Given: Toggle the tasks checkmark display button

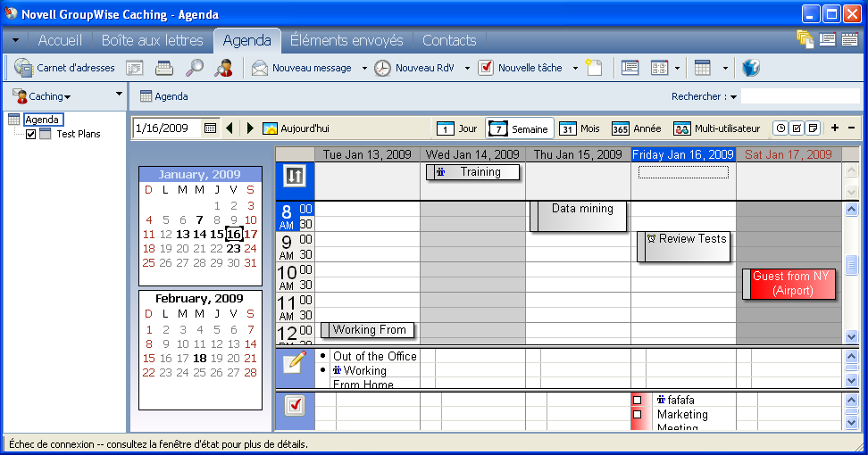Looking at the screenshot, I should tap(797, 128).
